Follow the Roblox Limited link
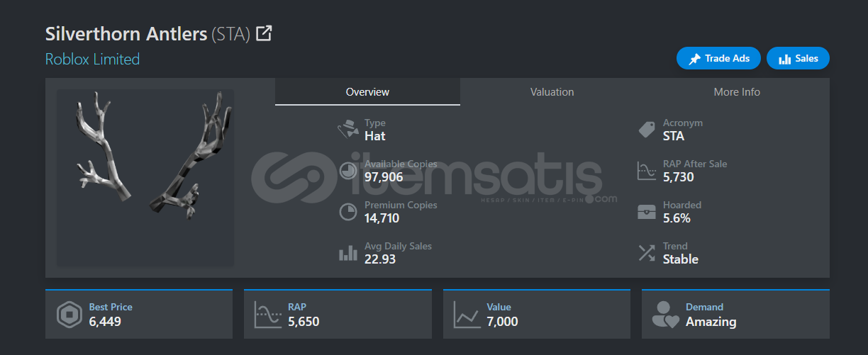This screenshot has height=355, width=868. tap(92, 60)
